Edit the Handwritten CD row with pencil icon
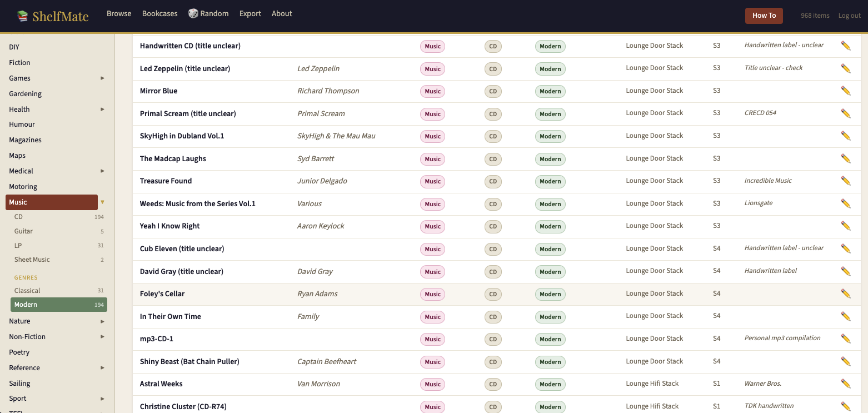Screen dimensions: 868x413 point(846,46)
